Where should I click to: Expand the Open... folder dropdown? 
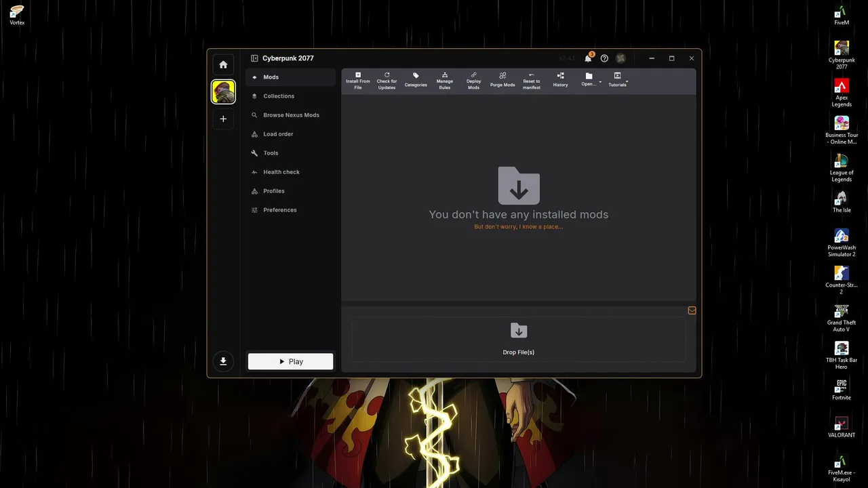coord(591,81)
